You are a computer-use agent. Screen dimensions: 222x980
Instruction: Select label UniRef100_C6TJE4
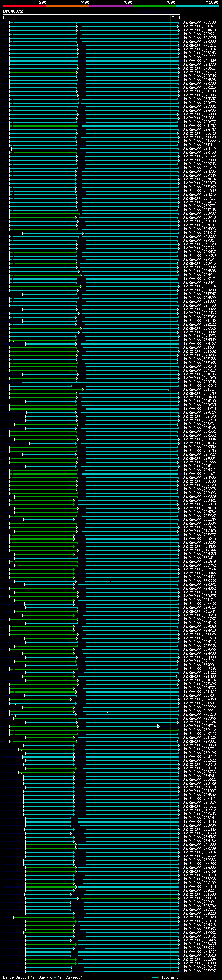point(199,390)
